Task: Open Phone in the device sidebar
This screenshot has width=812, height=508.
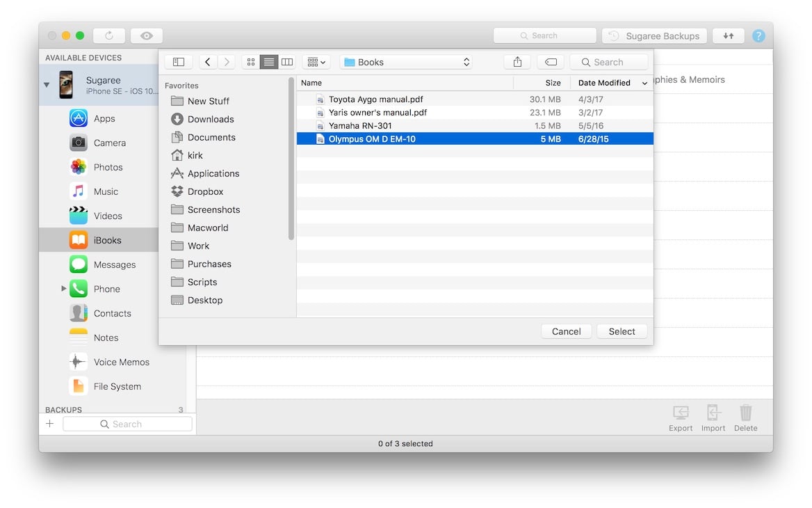Action: click(x=99, y=289)
